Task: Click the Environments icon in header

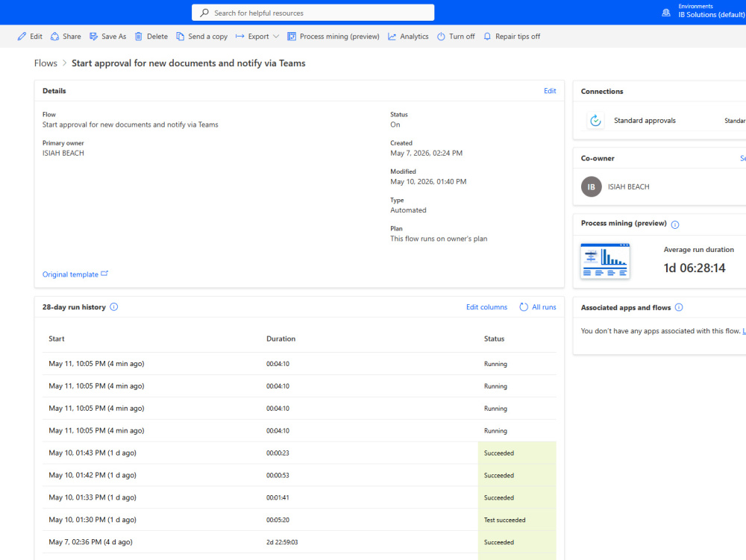Action: (666, 13)
